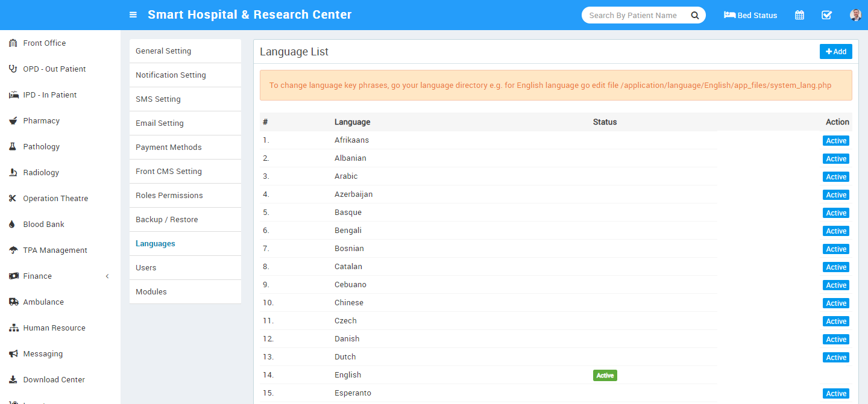Open the Roles Permissions settings tab

click(x=169, y=196)
